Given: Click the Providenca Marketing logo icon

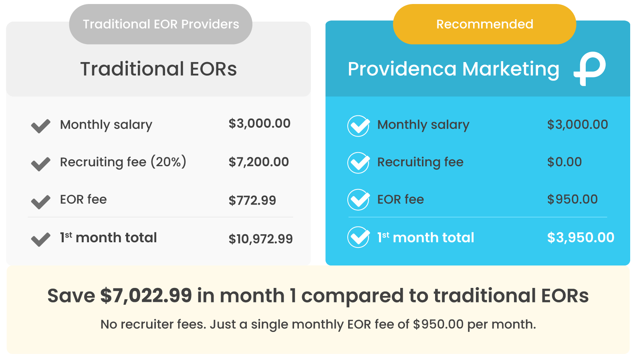Looking at the screenshot, I should (590, 68).
